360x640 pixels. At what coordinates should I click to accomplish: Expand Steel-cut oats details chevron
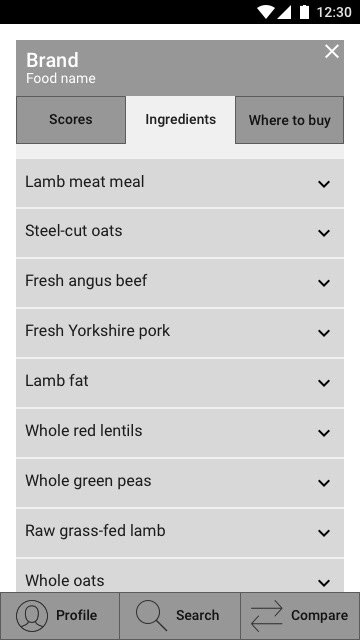(x=324, y=233)
